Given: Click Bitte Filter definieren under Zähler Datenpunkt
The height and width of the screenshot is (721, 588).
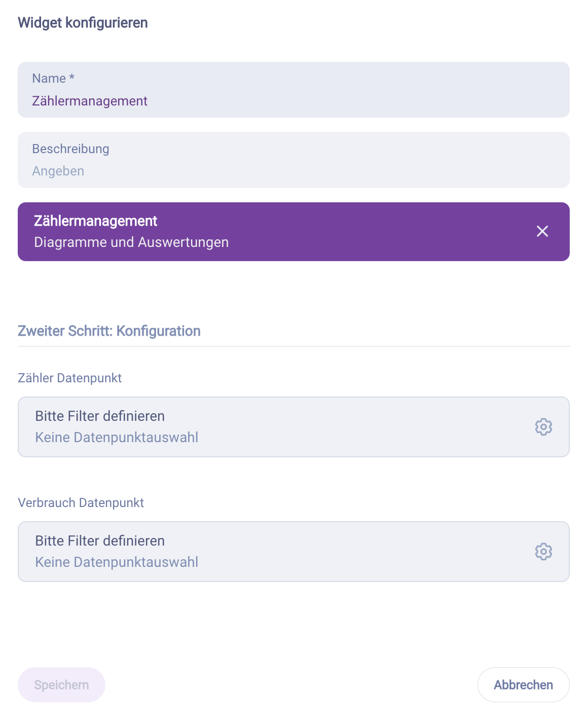Looking at the screenshot, I should pos(99,416).
